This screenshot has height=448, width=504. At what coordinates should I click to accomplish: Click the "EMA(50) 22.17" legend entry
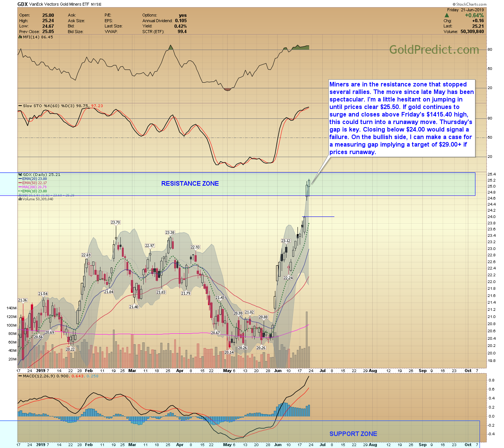tap(35, 183)
